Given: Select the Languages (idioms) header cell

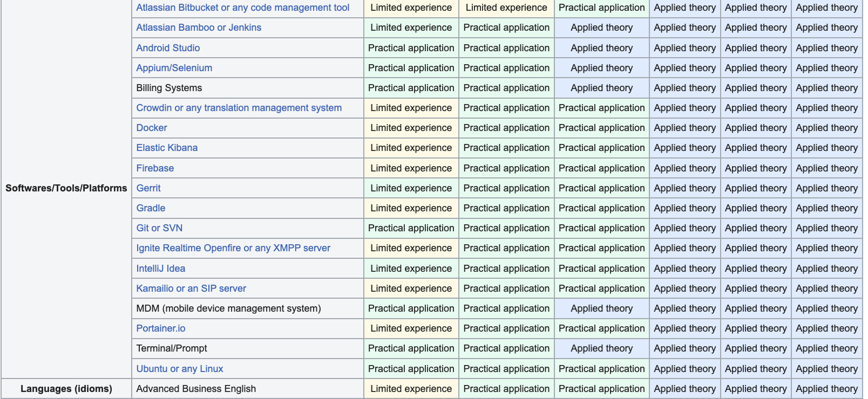Looking at the screenshot, I should (x=66, y=389).
